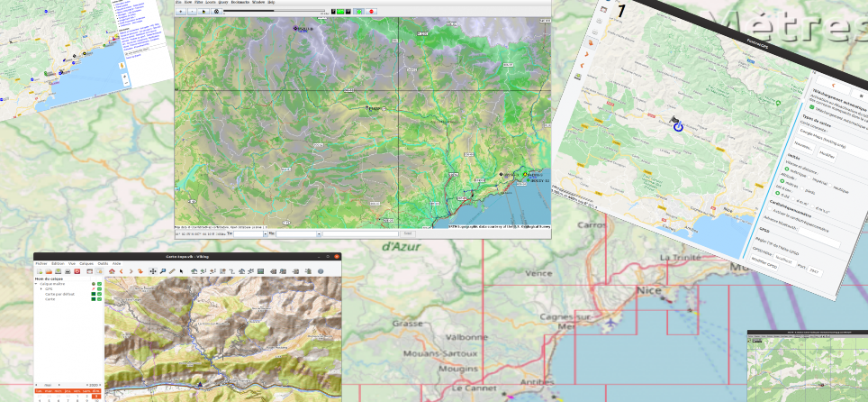Image resolution: width=868 pixels, height=402 pixels.
Task: Click the circular target icon in top map window
Action: [216, 11]
